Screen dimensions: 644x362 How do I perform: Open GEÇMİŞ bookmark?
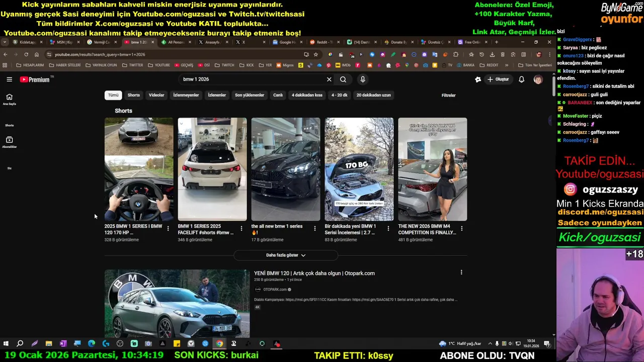184,65
